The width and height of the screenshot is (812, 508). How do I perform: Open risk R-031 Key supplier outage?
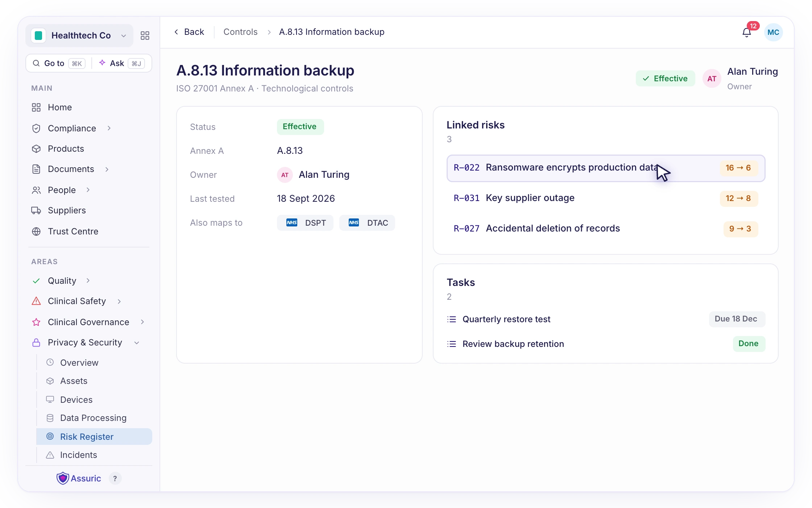click(606, 198)
